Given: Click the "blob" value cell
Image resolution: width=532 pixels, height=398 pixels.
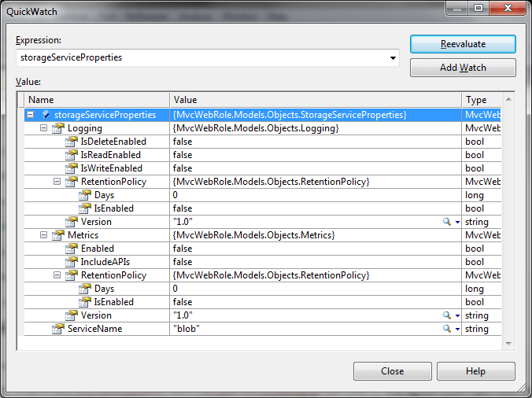Looking at the screenshot, I should 316,329.
